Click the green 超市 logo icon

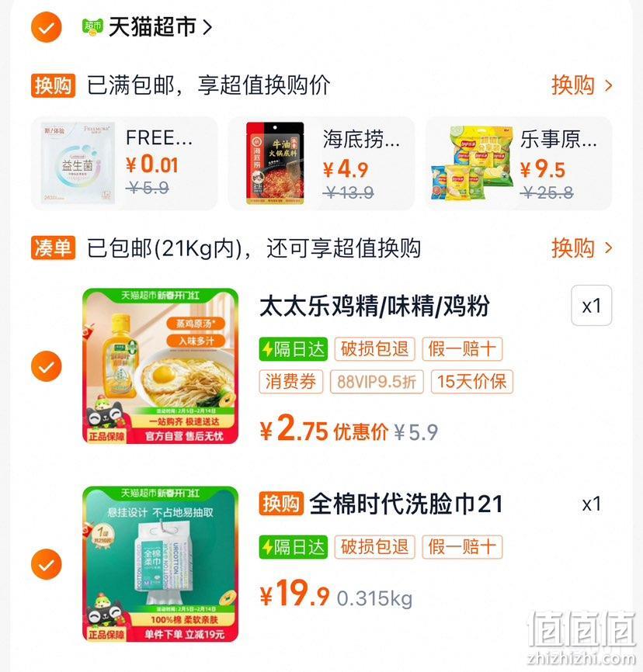[x=92, y=27]
